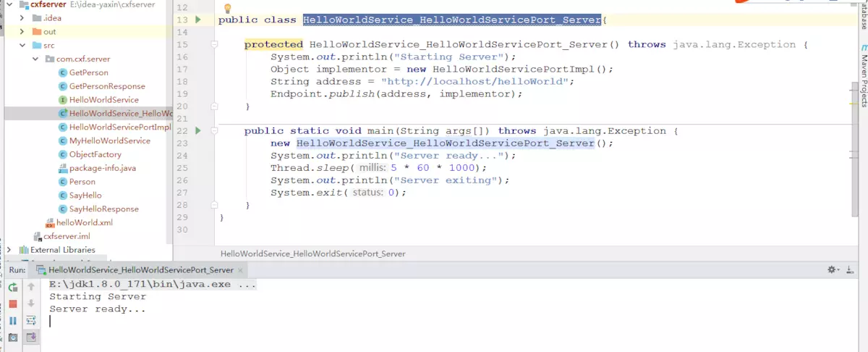The width and height of the screenshot is (868, 352).
Task: Collapse the com.cxf.server package
Action: coord(35,59)
